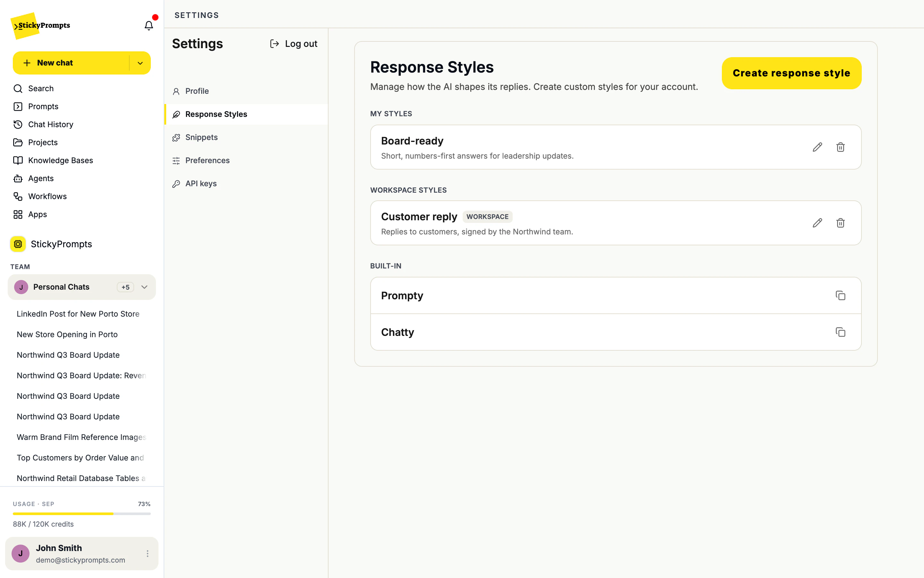Duplicate the Chatty built-in style
The image size is (924, 578).
[840, 332]
